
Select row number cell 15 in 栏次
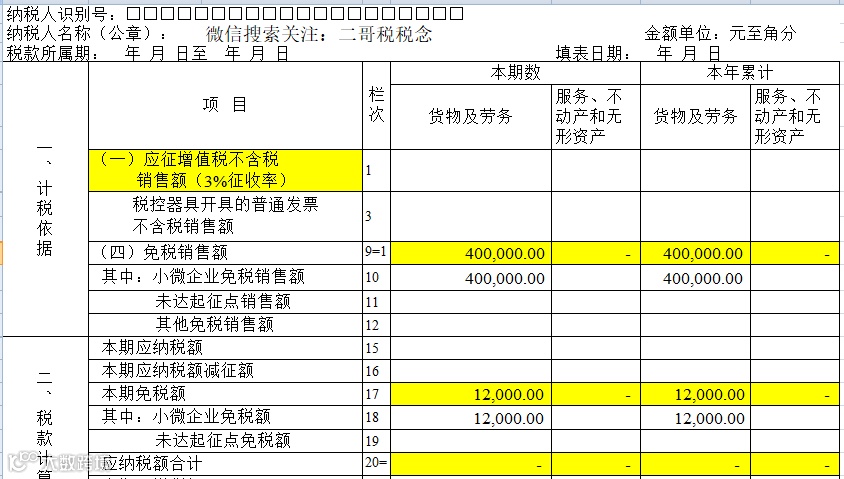[377, 348]
